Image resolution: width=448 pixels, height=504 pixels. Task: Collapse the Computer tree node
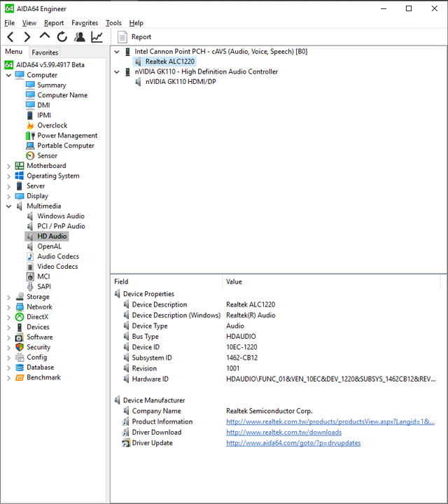click(x=8, y=75)
